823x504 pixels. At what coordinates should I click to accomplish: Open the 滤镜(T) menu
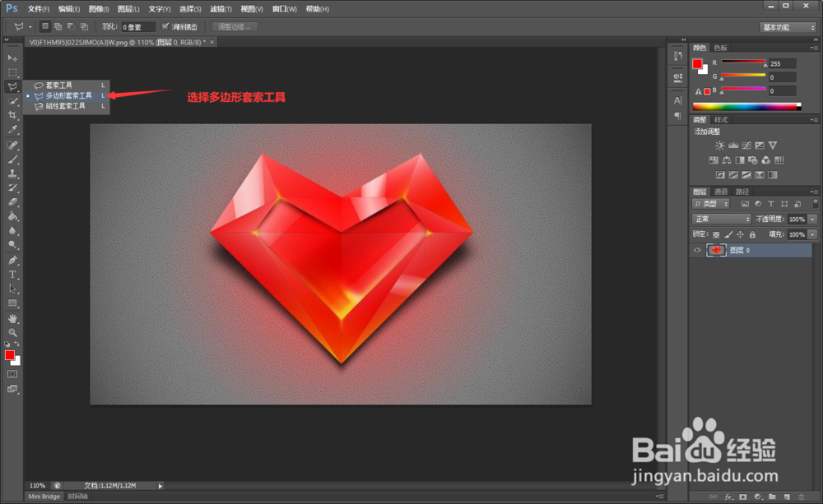pos(221,9)
